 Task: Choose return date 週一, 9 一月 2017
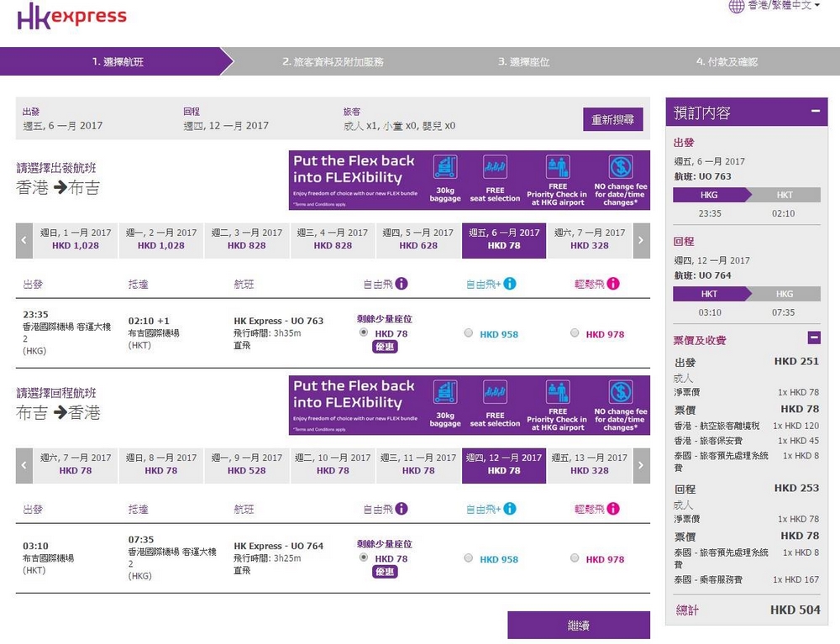click(x=247, y=464)
